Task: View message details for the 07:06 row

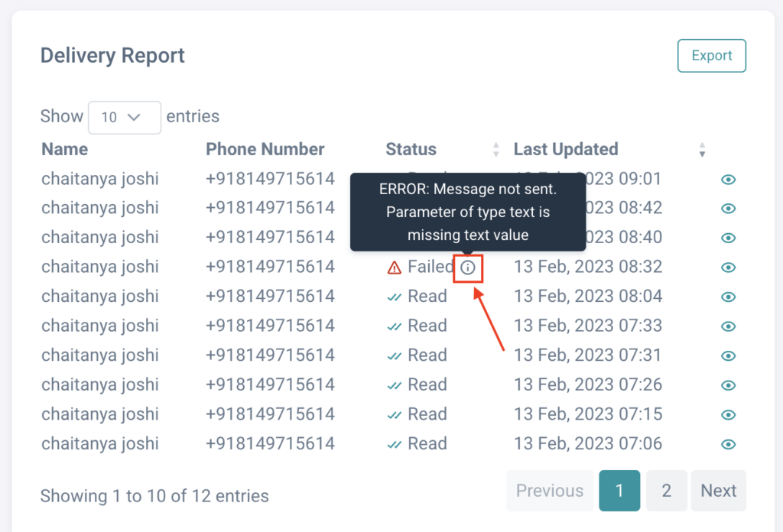Action: click(x=728, y=444)
